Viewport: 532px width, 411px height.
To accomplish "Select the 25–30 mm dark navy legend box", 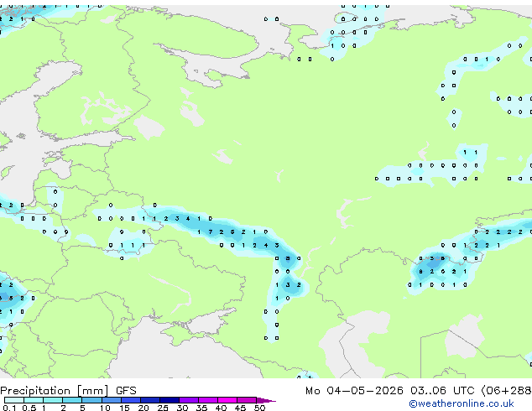I will (x=170, y=400).
